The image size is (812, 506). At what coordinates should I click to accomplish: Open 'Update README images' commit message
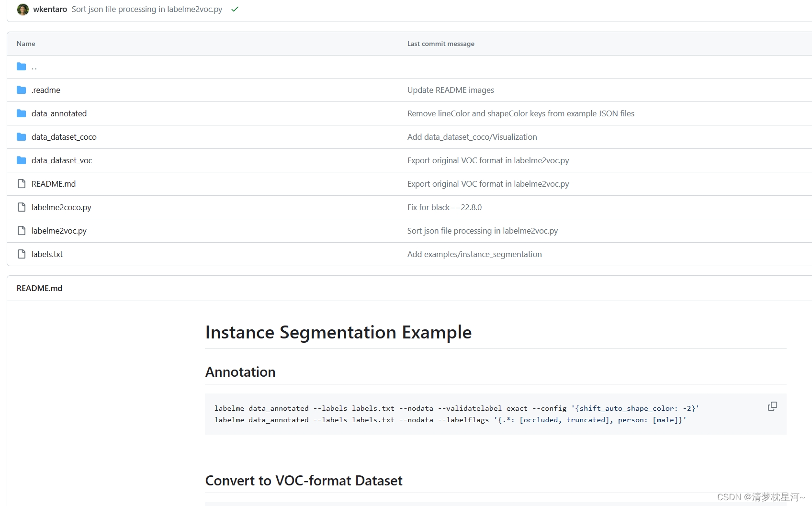pyautogui.click(x=450, y=90)
